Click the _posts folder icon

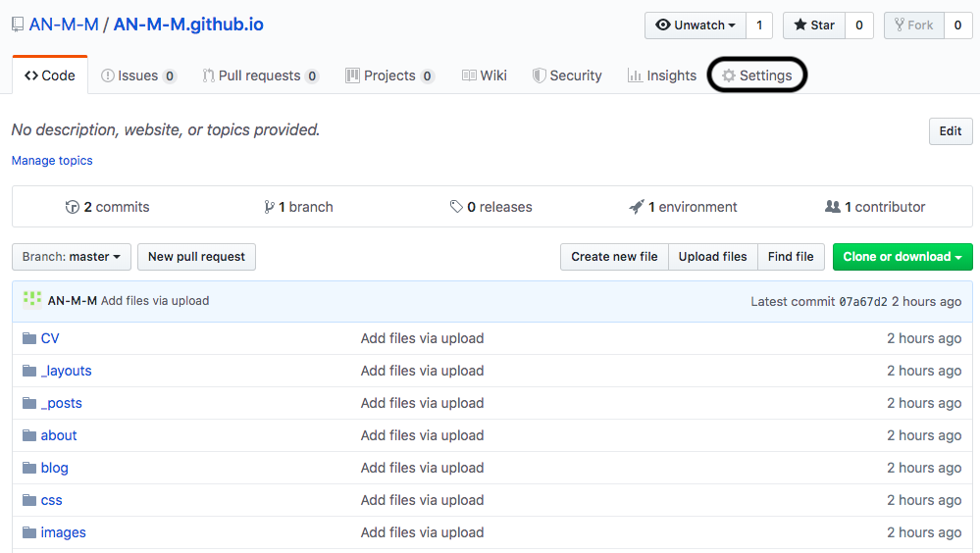(x=29, y=403)
